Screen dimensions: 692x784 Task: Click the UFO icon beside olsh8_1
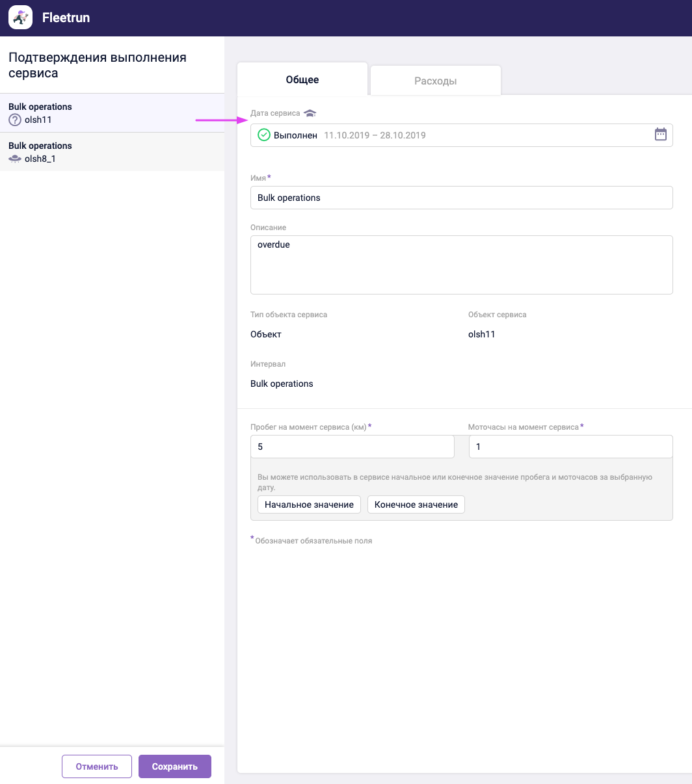pos(15,159)
